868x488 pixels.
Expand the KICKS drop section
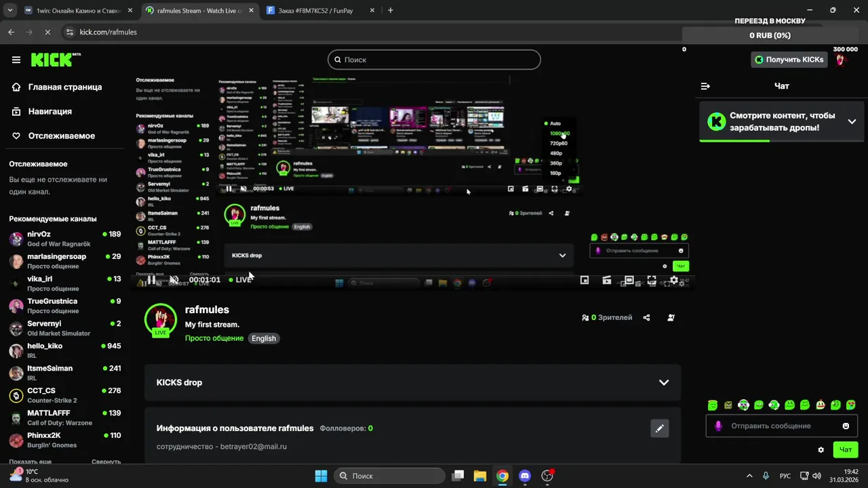412,382
